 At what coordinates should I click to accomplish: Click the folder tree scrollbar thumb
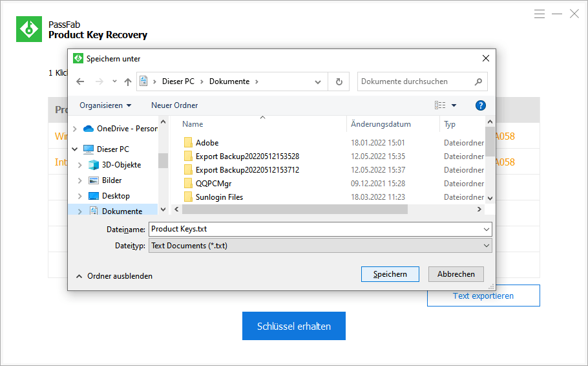pos(163,160)
